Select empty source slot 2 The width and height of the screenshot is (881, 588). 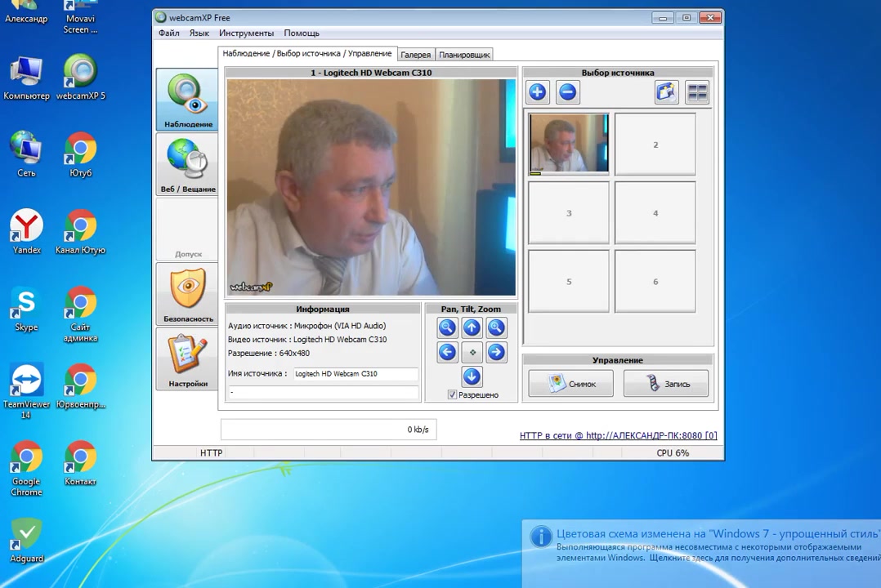655,144
